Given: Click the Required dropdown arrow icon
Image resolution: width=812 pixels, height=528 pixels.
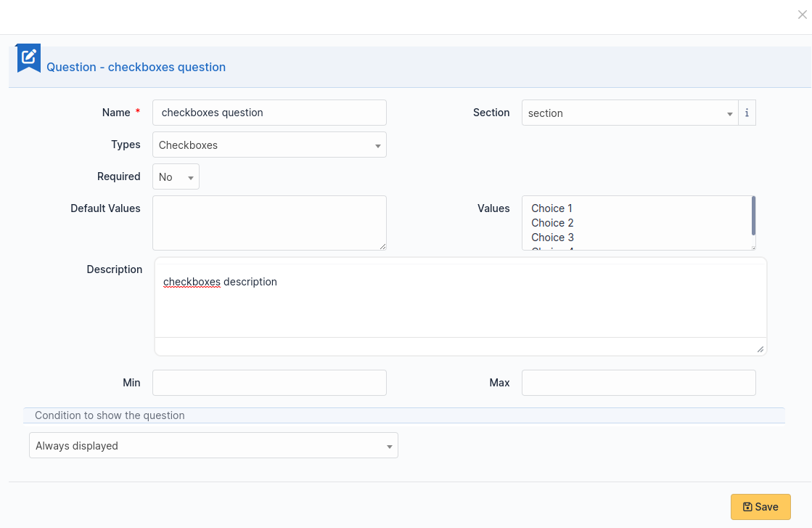Looking at the screenshot, I should click(x=191, y=176).
